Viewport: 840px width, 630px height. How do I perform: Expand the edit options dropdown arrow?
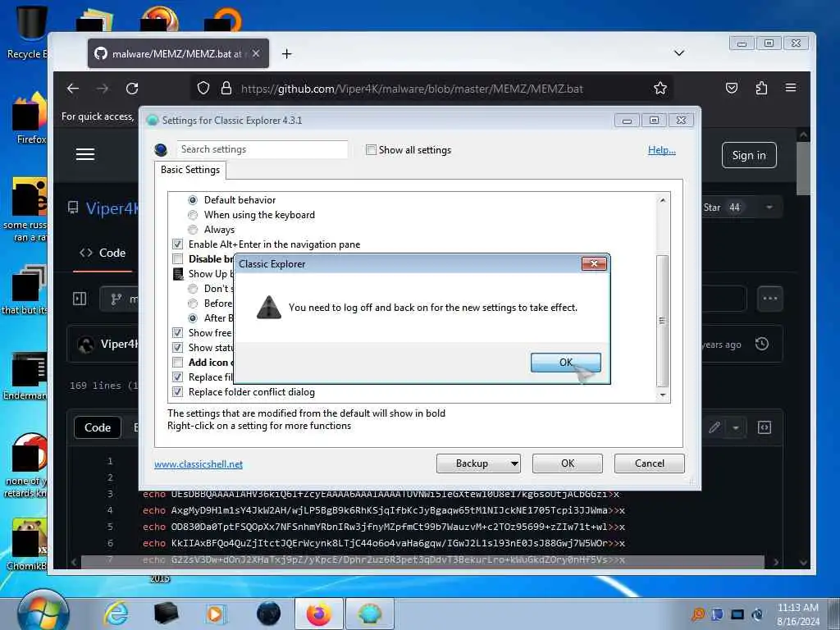(x=736, y=427)
